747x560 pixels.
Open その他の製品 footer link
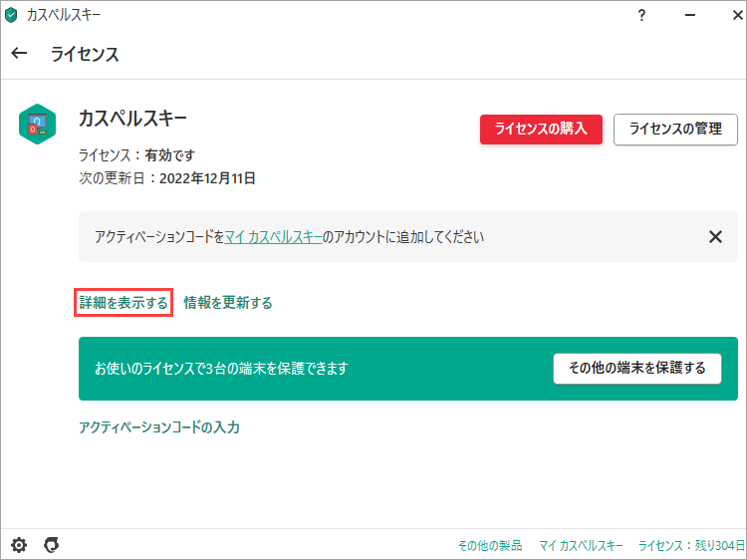(490, 545)
